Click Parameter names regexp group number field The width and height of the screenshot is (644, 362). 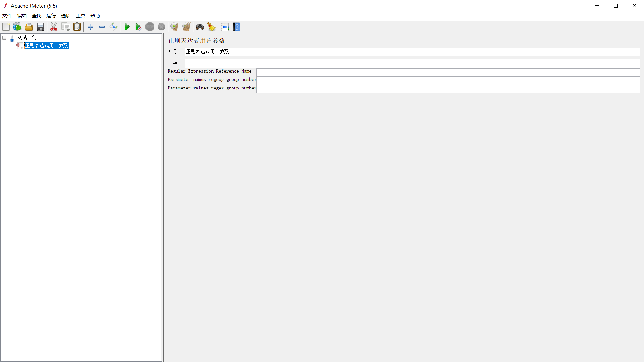point(448,81)
